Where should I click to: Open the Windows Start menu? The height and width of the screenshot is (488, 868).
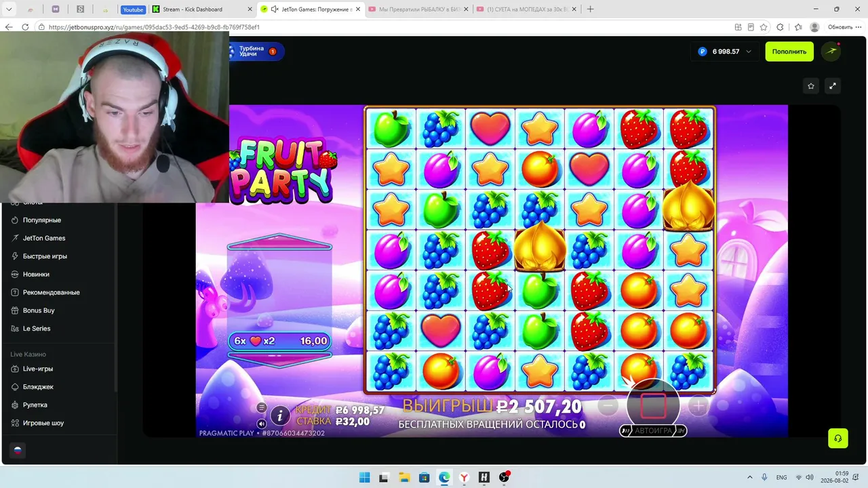pos(364,477)
